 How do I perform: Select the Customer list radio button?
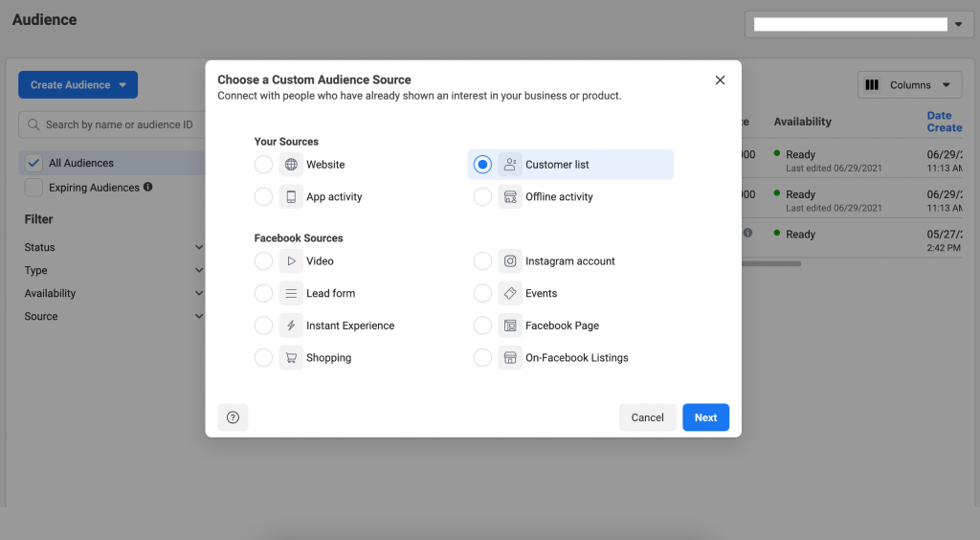coord(482,165)
